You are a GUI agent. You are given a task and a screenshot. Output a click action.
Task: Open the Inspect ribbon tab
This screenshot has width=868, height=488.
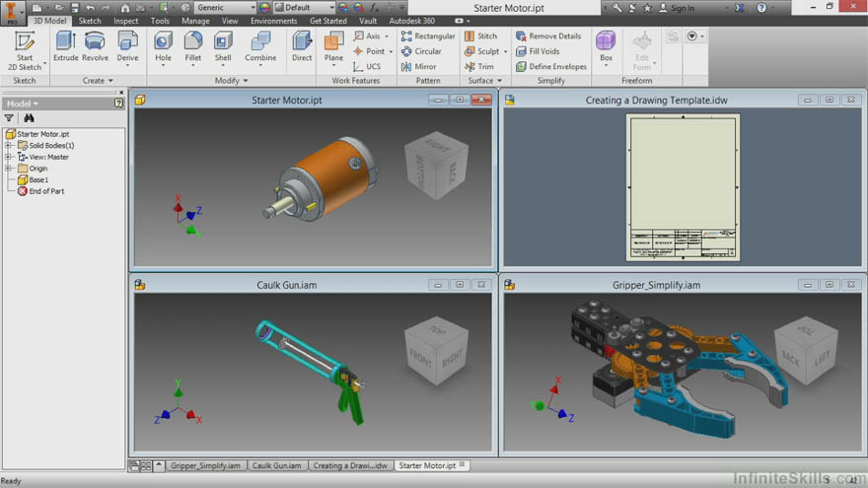[125, 21]
